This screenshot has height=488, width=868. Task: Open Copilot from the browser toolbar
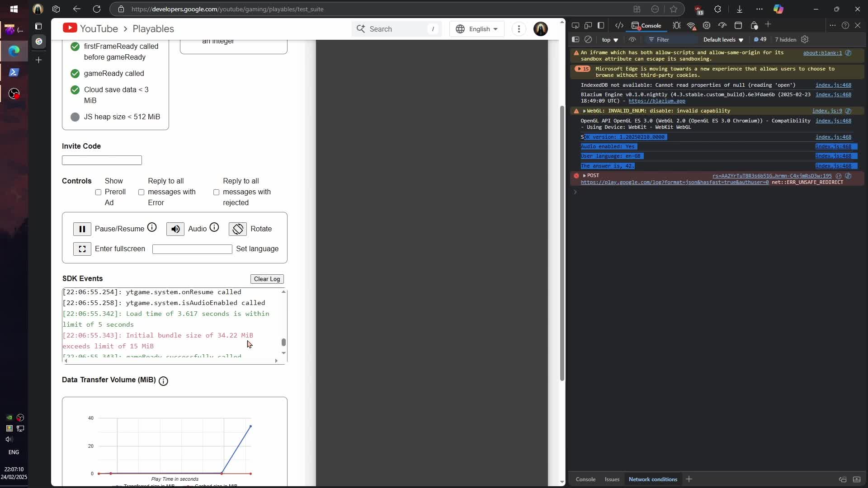[x=779, y=9]
